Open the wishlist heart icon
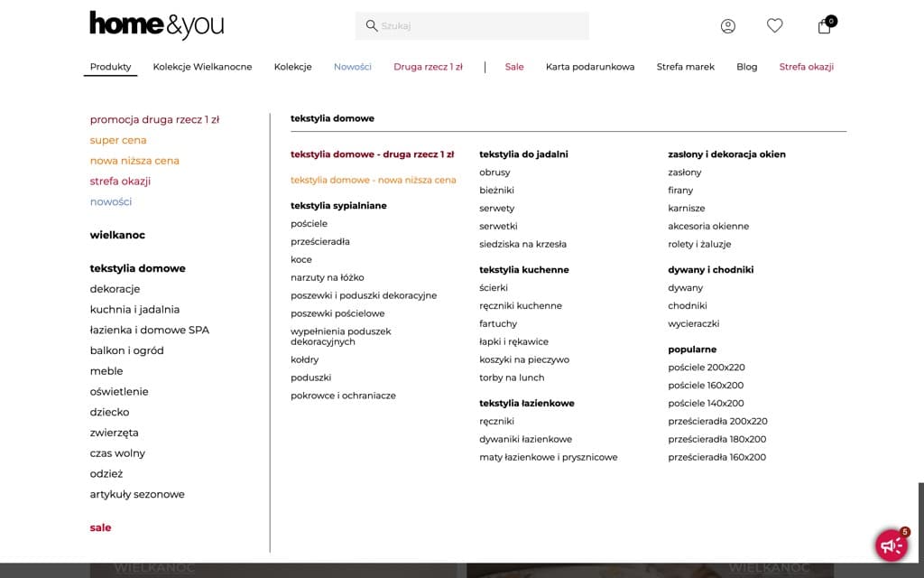 774,25
